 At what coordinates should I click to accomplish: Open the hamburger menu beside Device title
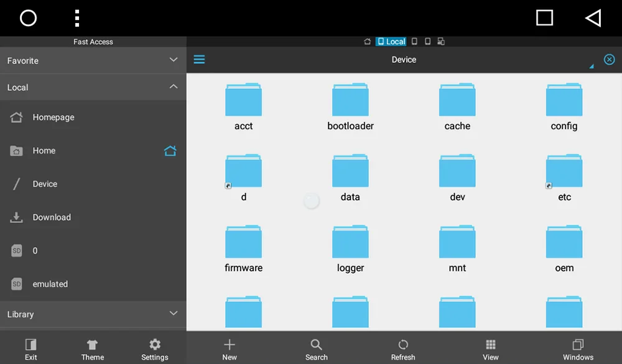(x=199, y=60)
